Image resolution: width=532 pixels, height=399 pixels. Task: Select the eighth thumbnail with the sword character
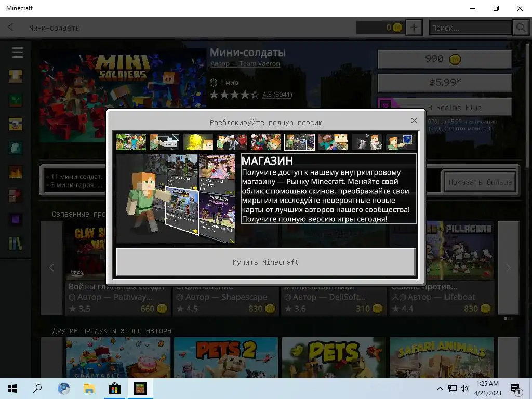367,142
